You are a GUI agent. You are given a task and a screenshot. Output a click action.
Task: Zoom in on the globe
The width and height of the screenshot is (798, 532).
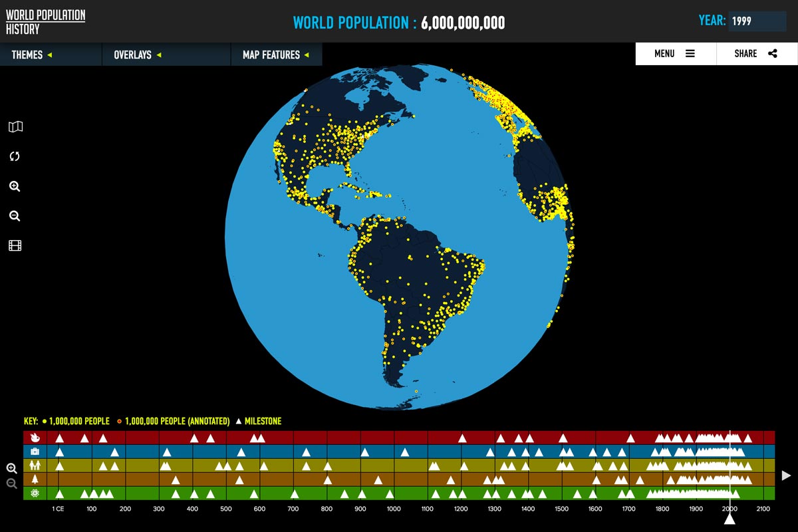(x=15, y=187)
